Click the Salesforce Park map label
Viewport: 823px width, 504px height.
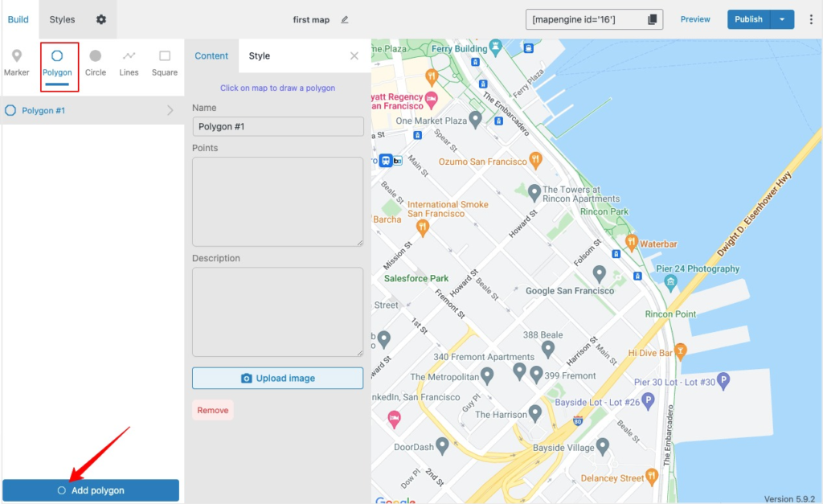tap(416, 278)
